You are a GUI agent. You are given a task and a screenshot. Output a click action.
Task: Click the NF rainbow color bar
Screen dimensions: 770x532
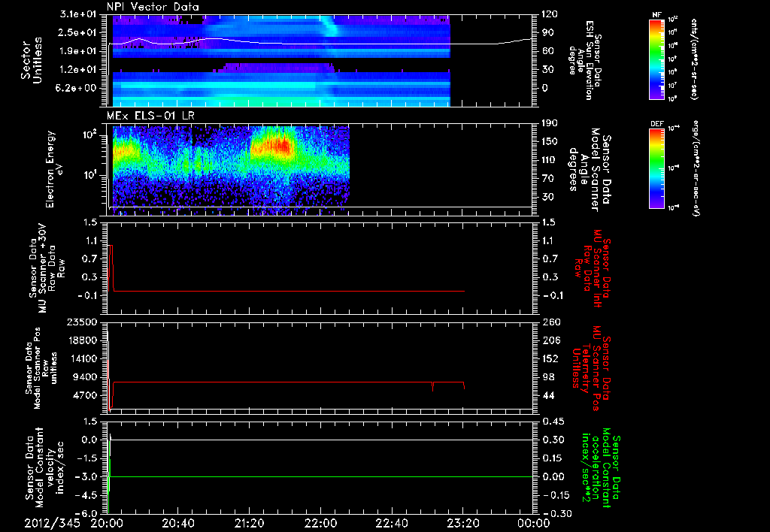[x=657, y=59]
